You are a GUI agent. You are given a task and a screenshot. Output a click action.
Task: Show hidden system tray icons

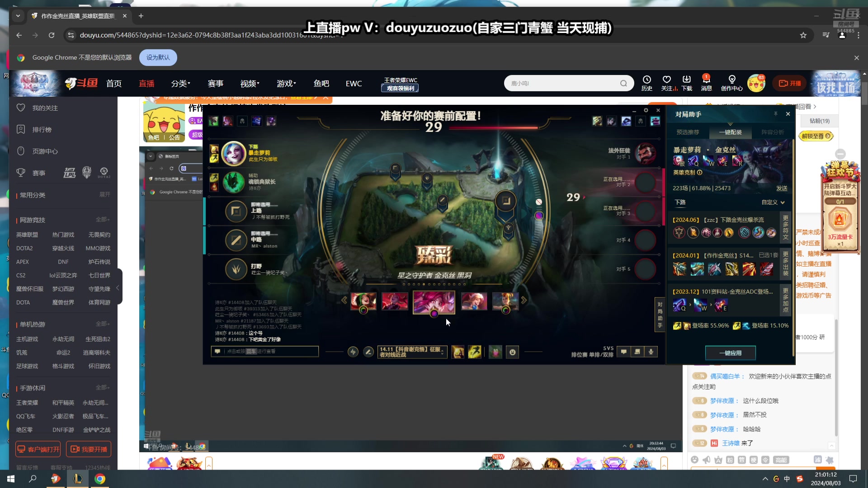click(x=765, y=479)
